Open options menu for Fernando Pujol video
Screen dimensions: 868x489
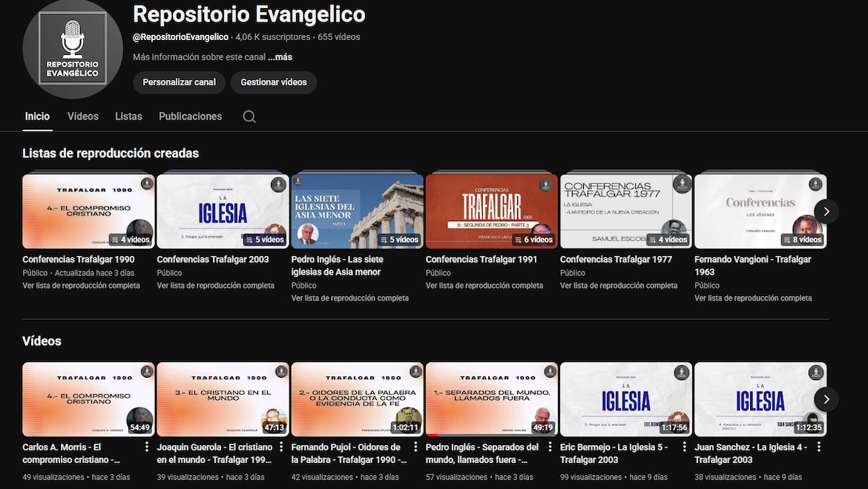tap(415, 447)
